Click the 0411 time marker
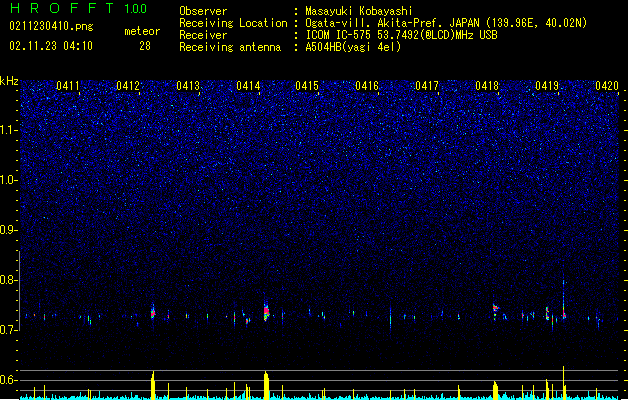This screenshot has height=400, width=629. pos(68,86)
